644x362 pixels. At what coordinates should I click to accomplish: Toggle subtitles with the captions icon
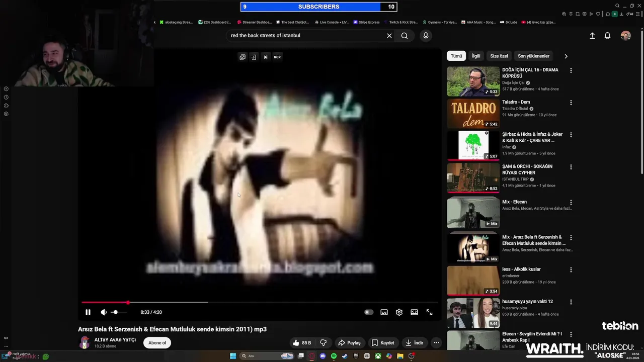tap(384, 312)
